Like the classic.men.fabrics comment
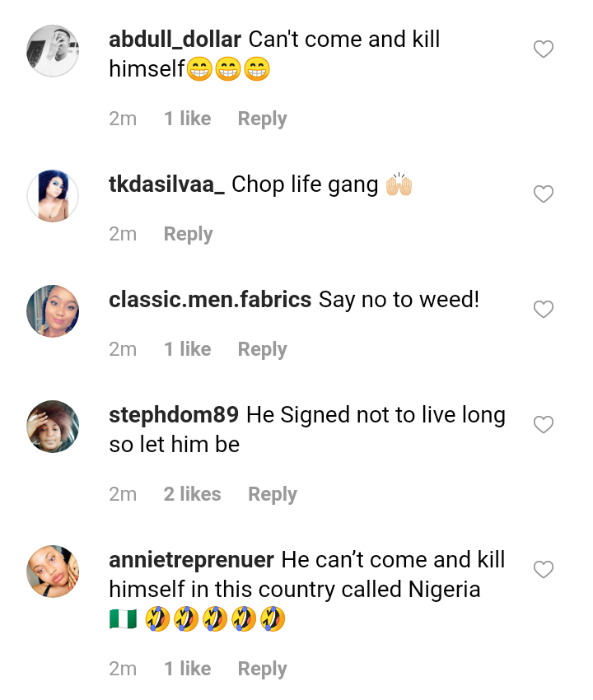The width and height of the screenshot is (593, 700). tap(543, 310)
